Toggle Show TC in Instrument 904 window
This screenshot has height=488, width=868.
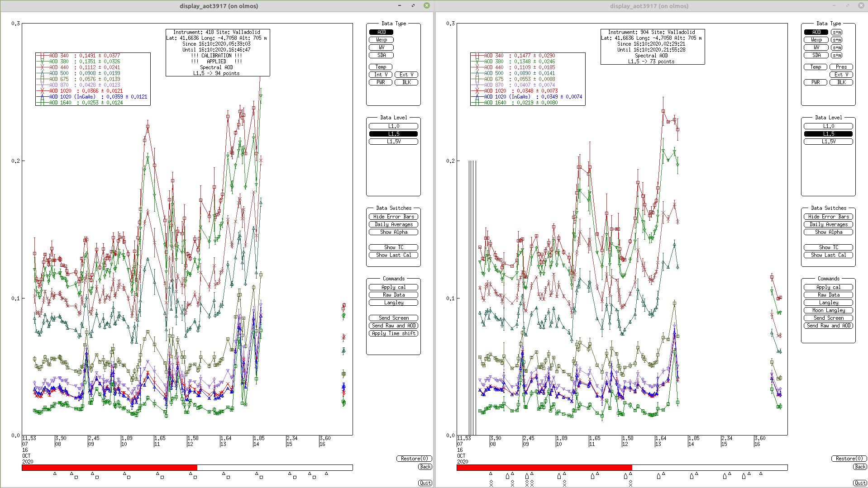828,247
